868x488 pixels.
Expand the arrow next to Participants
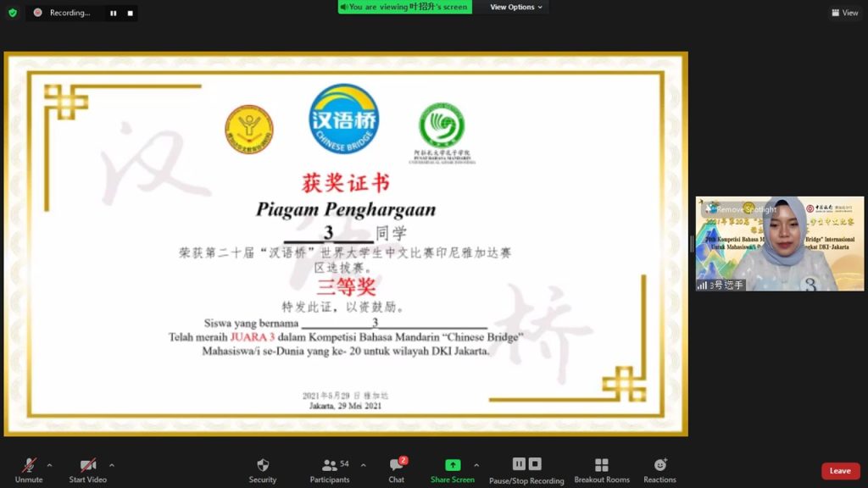pos(363,465)
